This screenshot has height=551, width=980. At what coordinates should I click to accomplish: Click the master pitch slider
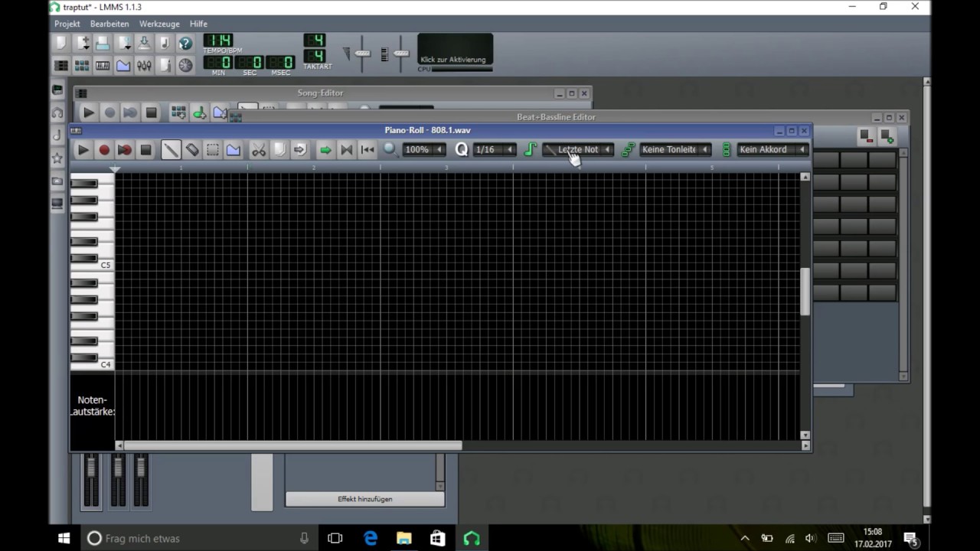(401, 54)
